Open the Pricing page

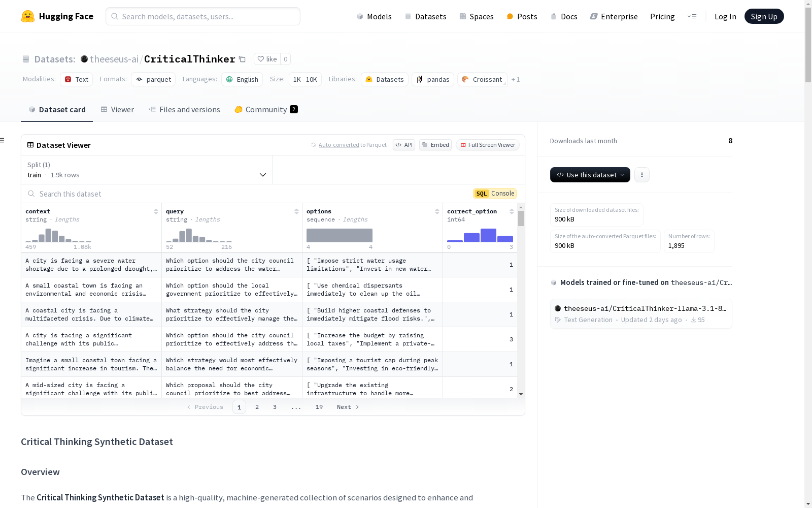(x=662, y=16)
